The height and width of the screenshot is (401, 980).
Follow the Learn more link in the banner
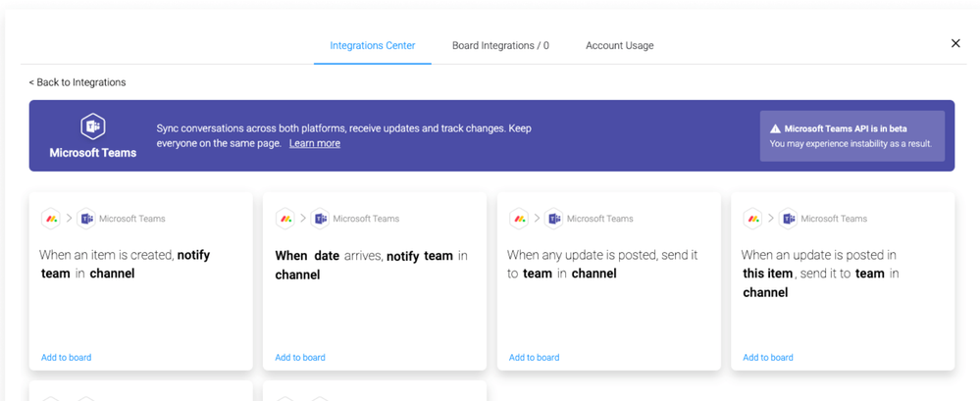click(314, 143)
